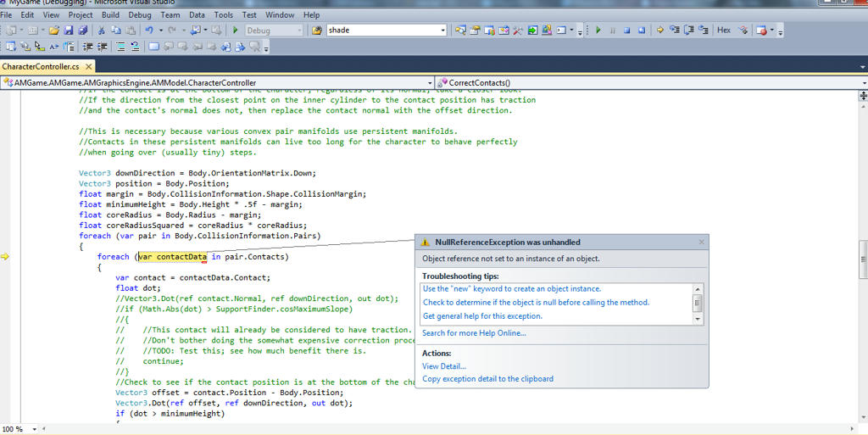Click the Open File folder icon
The width and height of the screenshot is (868, 435).
pyautogui.click(x=53, y=31)
